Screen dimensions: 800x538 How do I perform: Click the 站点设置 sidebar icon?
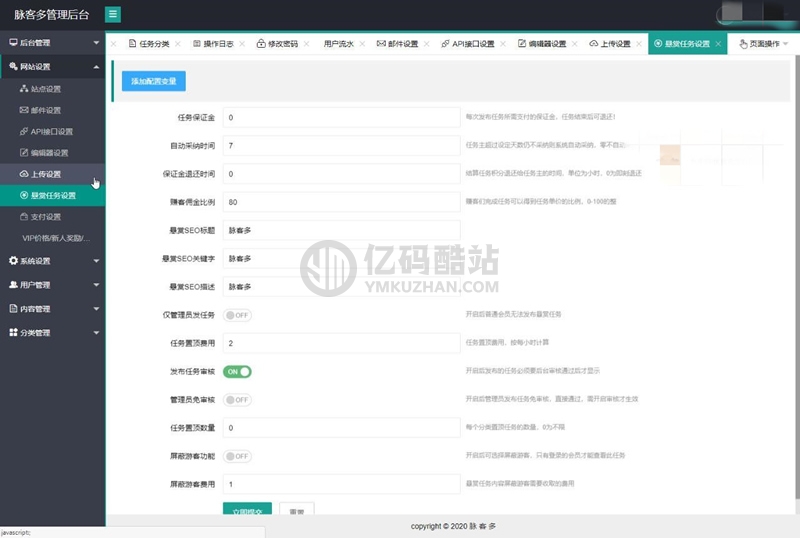tap(24, 89)
